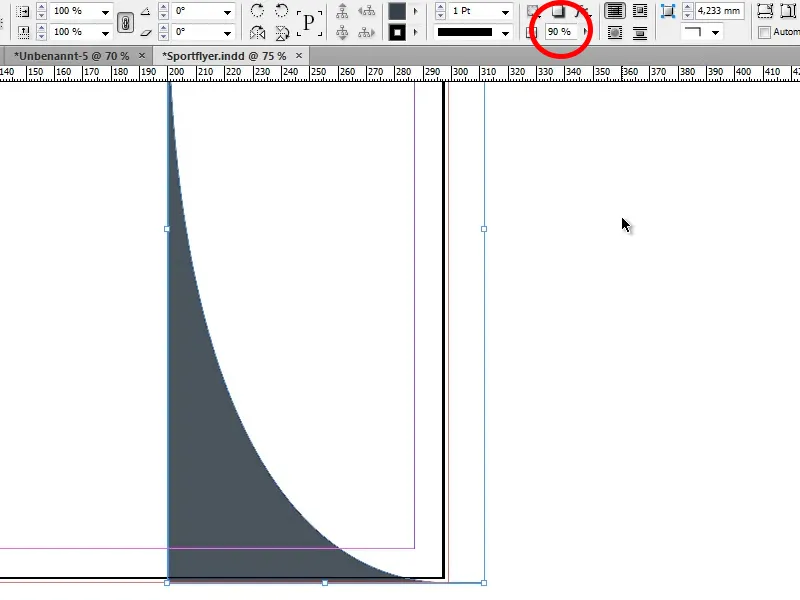Open the 1 Pt stroke weight dropdown
The image size is (800, 600).
(505, 12)
